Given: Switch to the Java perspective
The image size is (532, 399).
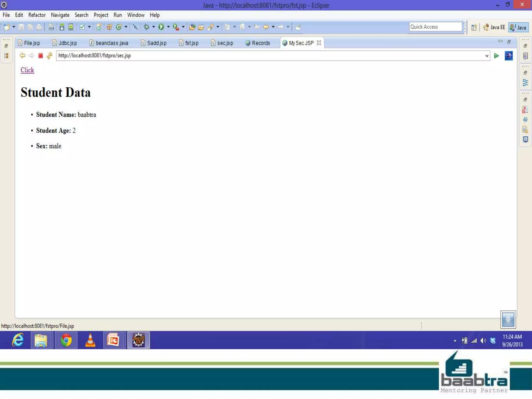Looking at the screenshot, I should (518, 27).
